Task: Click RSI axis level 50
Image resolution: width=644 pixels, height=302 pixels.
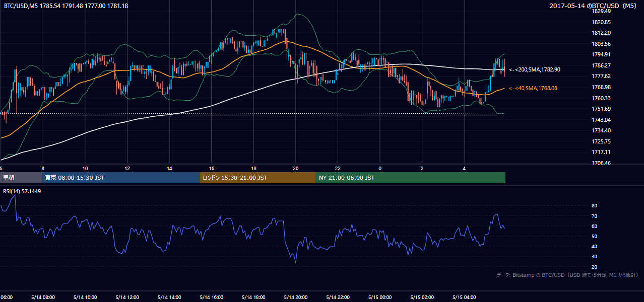Action: click(x=594, y=236)
